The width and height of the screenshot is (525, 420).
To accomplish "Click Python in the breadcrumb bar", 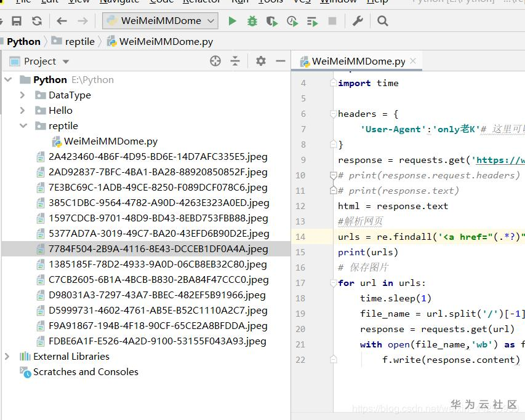I will tap(23, 41).
